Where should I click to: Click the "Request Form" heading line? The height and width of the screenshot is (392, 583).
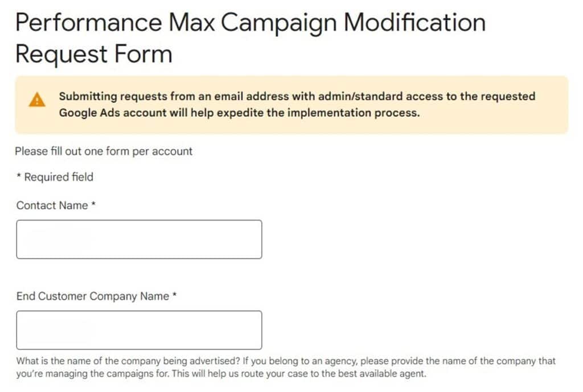(x=94, y=54)
